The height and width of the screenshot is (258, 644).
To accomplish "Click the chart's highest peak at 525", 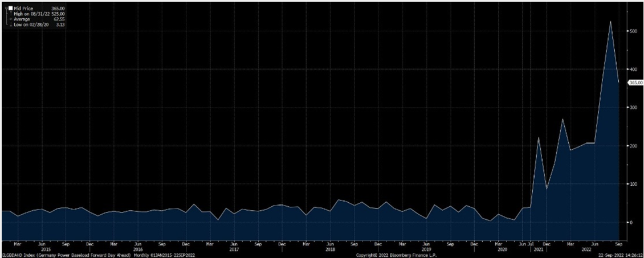I will [x=610, y=22].
